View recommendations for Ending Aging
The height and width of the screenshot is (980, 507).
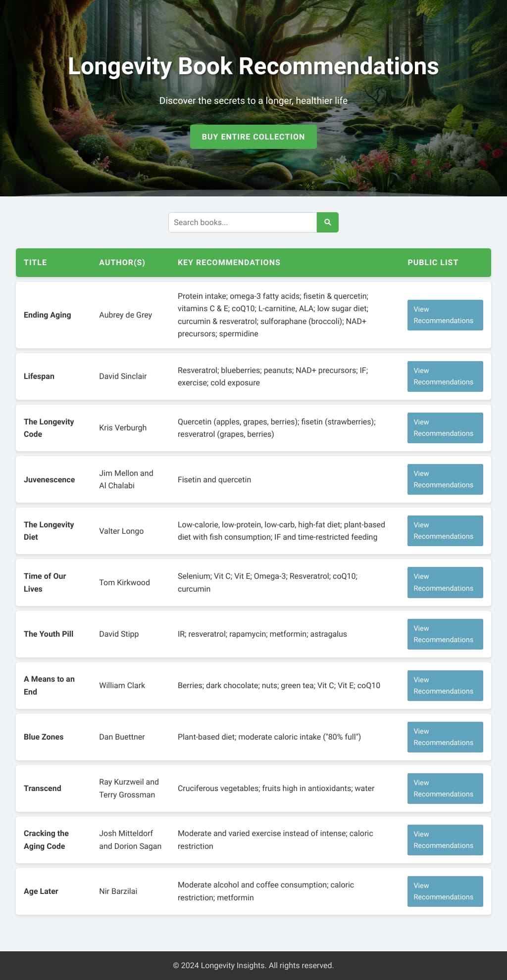tap(445, 315)
